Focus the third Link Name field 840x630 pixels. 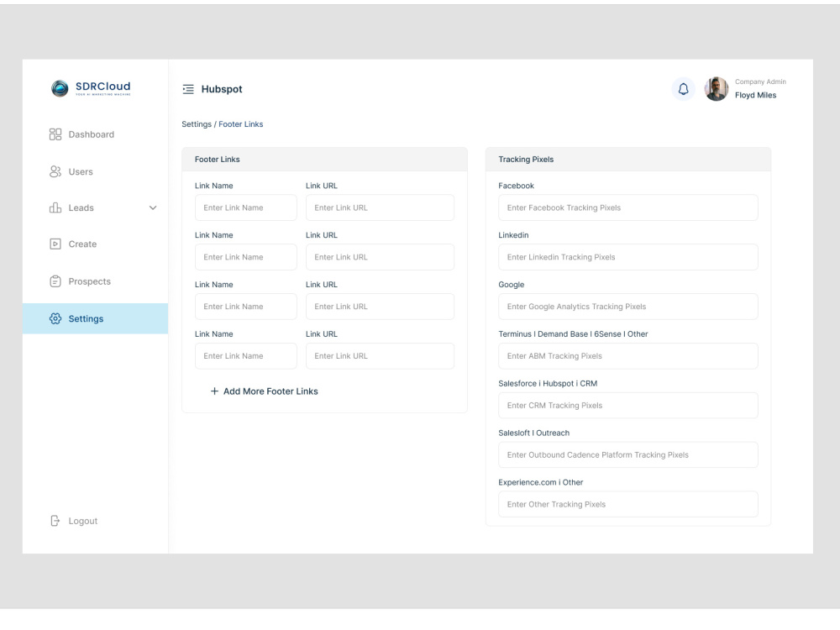point(246,307)
